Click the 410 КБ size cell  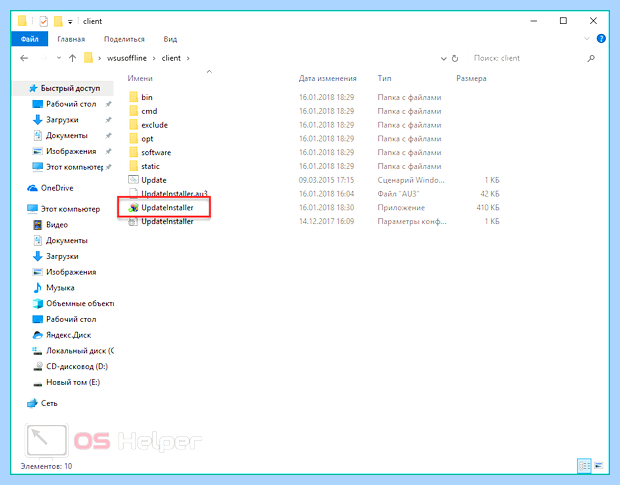tap(488, 208)
